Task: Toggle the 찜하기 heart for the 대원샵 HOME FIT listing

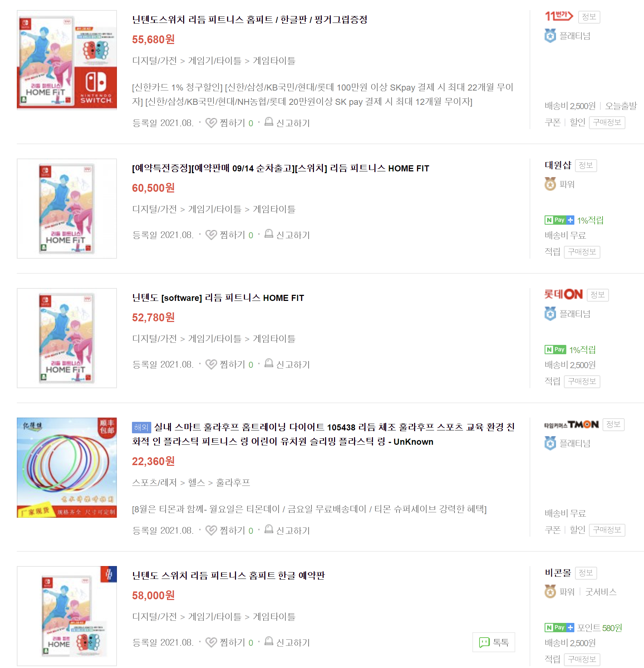Action: click(x=211, y=235)
